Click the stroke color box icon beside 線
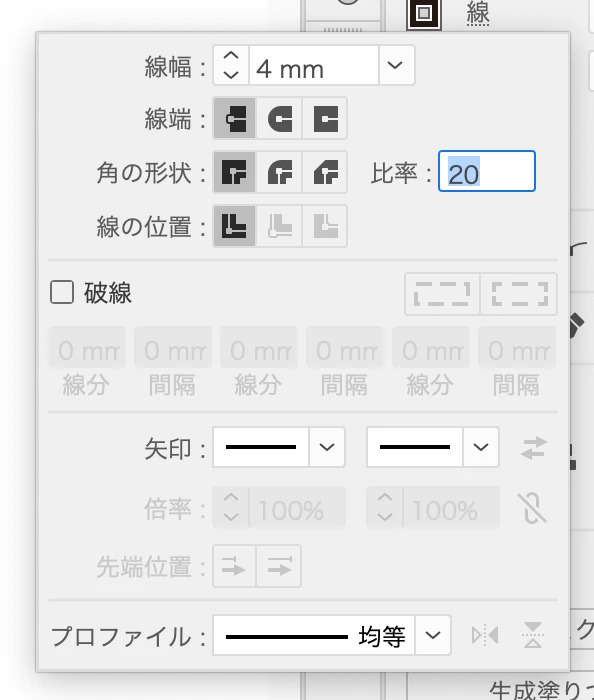The width and height of the screenshot is (594, 700). 424,13
